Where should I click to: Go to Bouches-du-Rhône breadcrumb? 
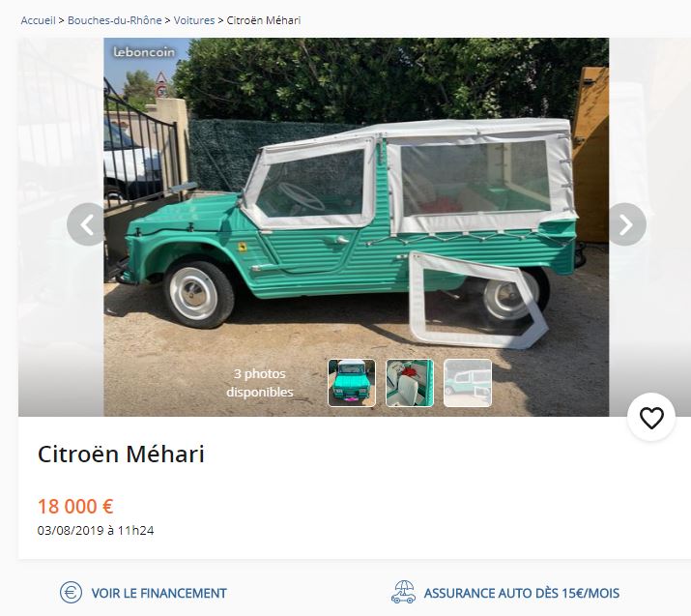pos(115,20)
